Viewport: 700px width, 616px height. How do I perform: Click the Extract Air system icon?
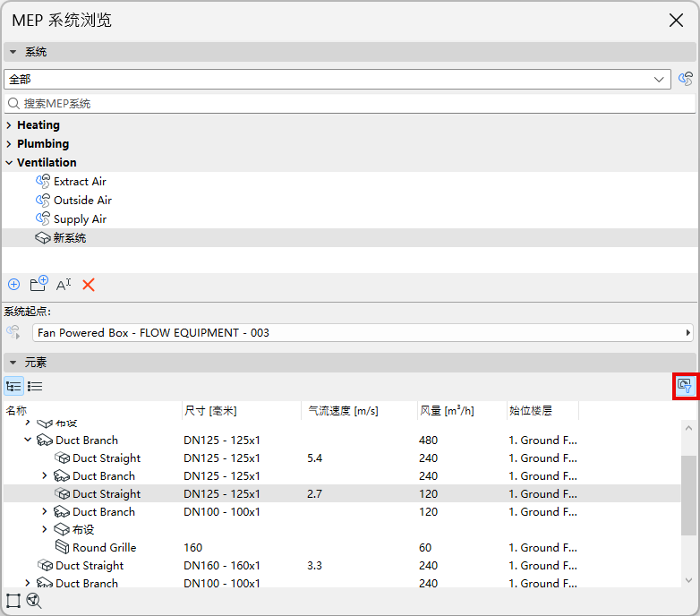tap(43, 181)
